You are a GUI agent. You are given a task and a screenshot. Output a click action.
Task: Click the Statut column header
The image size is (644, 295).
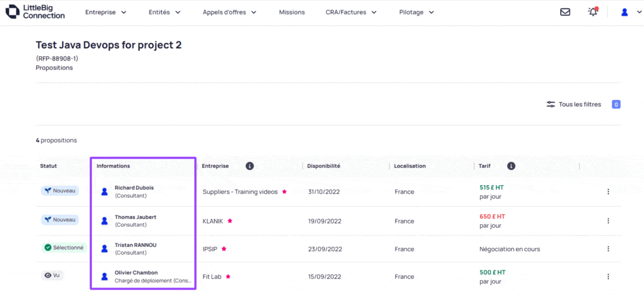point(48,166)
